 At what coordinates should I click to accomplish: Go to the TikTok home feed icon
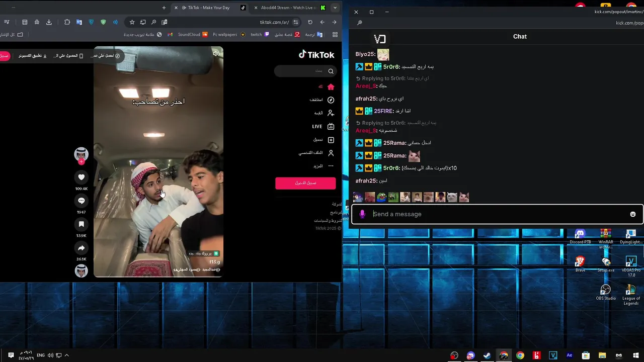(x=331, y=86)
